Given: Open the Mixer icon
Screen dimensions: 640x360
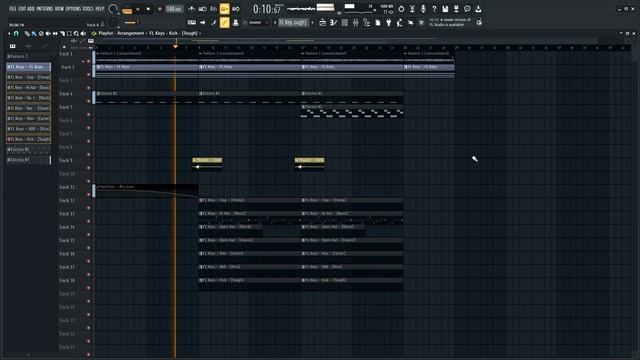Looking at the screenshot, I should pyautogui.click(x=356, y=23).
